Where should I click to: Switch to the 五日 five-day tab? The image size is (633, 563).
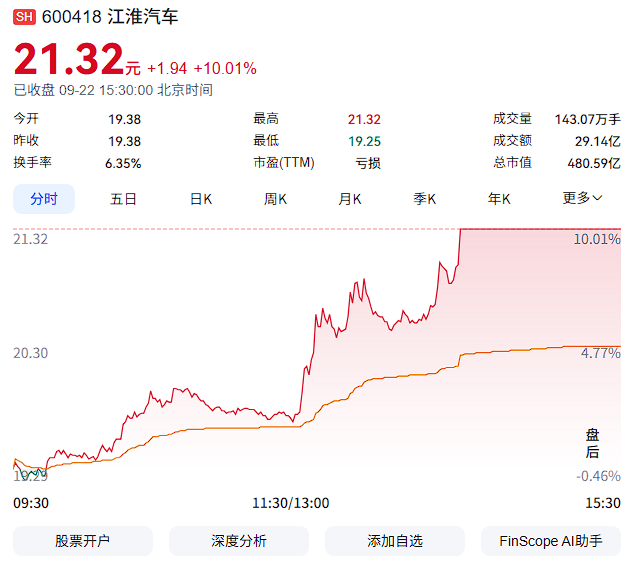[x=124, y=199]
